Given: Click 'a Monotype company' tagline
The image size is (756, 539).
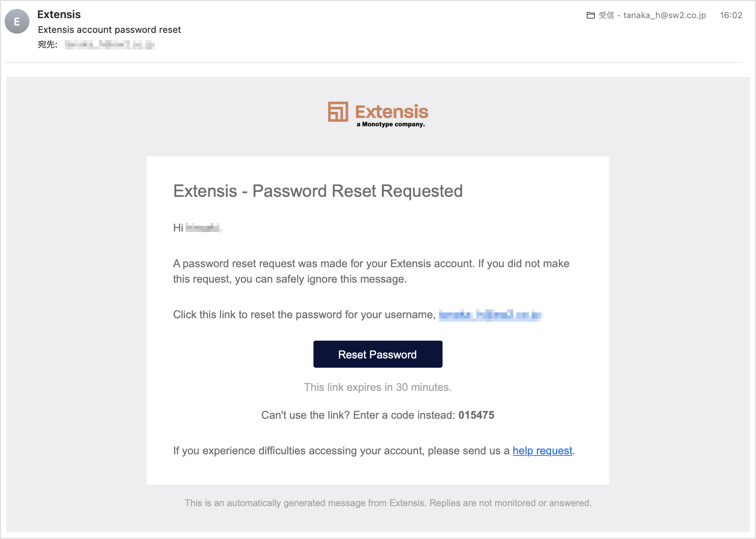Looking at the screenshot, I should (x=390, y=124).
